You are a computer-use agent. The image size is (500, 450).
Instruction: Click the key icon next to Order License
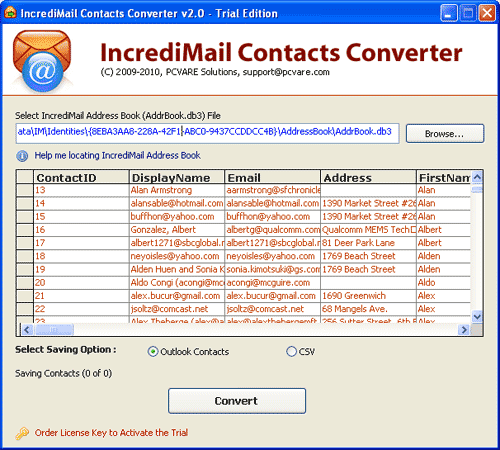coord(22,433)
